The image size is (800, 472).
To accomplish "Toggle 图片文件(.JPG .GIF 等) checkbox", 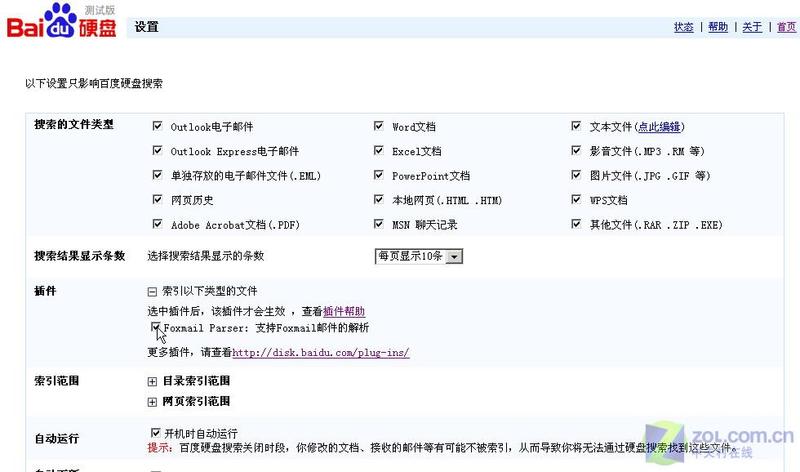I will [576, 175].
